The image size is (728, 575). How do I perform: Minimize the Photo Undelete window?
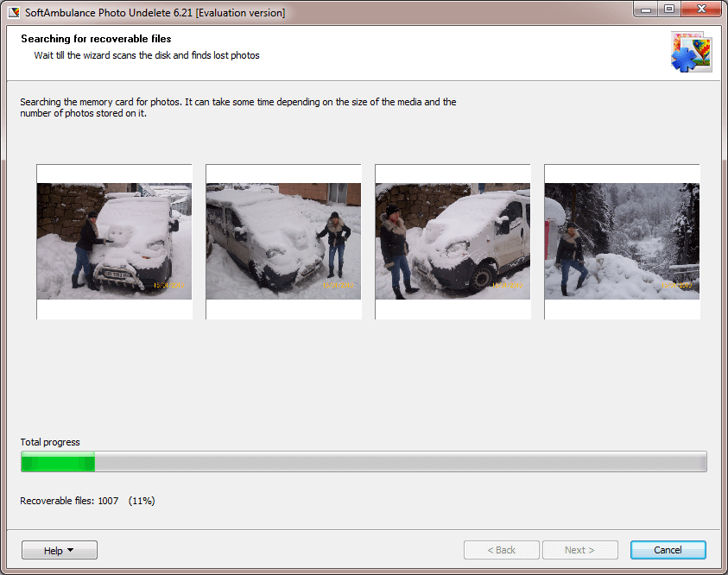click(645, 9)
